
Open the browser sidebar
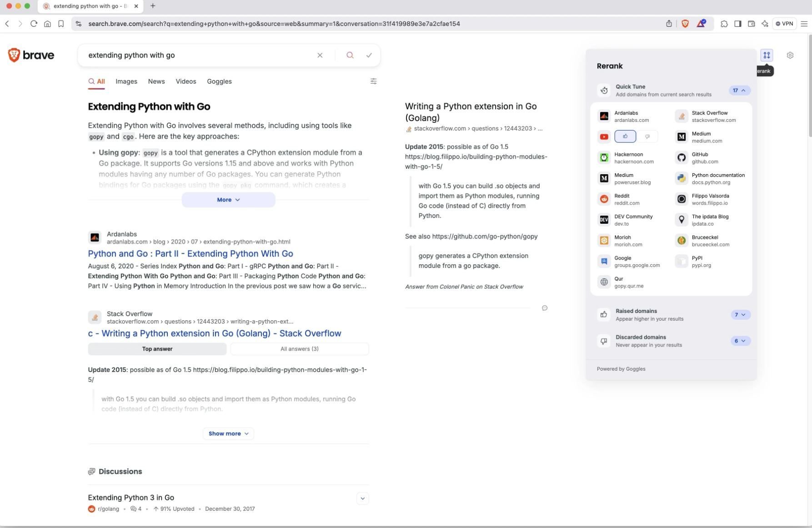click(737, 24)
